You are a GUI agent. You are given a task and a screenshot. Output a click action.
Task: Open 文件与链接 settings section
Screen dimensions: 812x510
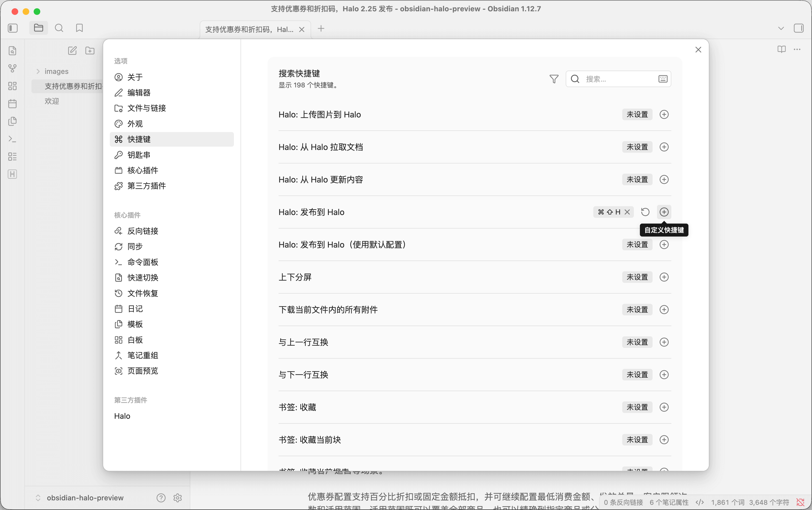172,108
